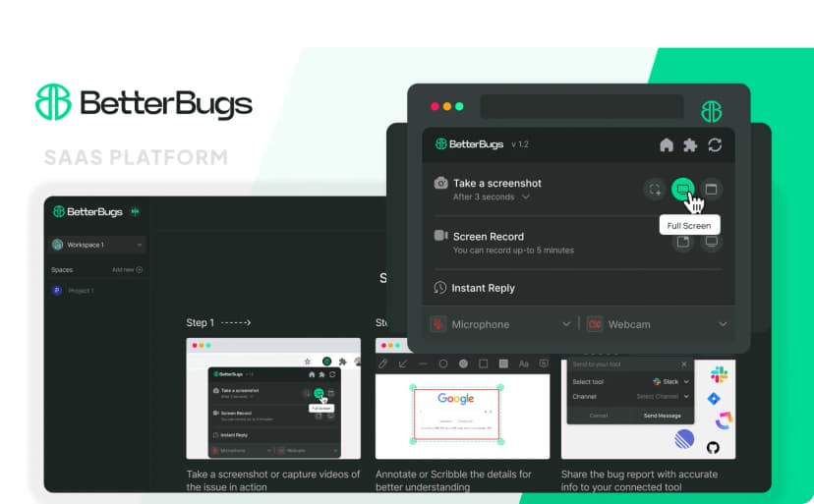This screenshot has height=504, width=814.
Task: Click the Send Message button
Action: tap(662, 416)
